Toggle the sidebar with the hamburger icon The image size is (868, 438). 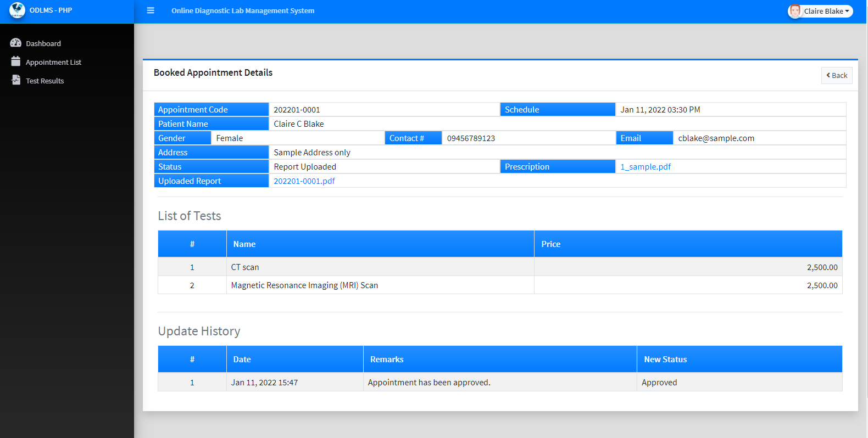(x=151, y=10)
